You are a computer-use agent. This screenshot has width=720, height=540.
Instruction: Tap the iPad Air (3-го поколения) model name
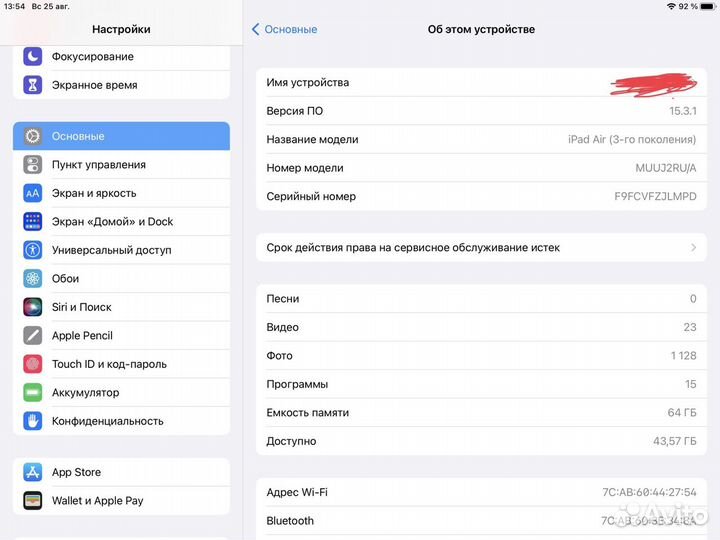[632, 140]
